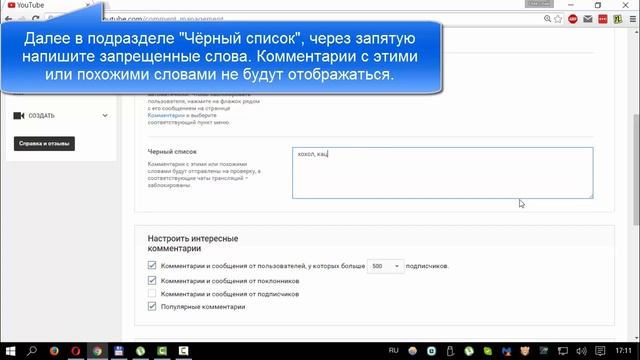The width and height of the screenshot is (640, 360).
Task: Reload the YouTube page
Action: pos(36,19)
